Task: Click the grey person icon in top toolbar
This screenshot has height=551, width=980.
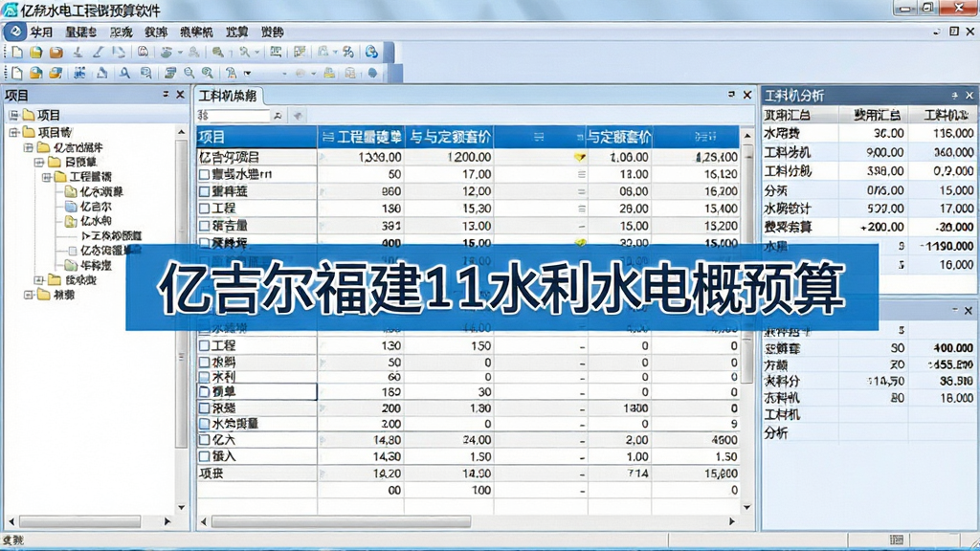Action: [x=193, y=53]
